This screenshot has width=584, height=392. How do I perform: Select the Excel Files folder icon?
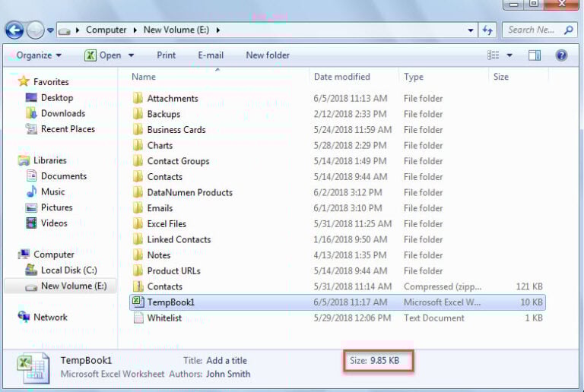click(x=138, y=223)
